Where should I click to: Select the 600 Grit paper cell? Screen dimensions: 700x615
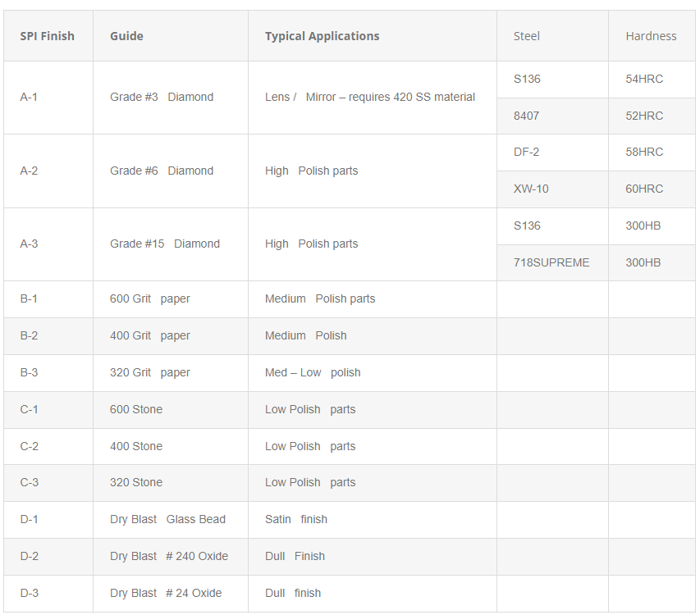[150, 298]
